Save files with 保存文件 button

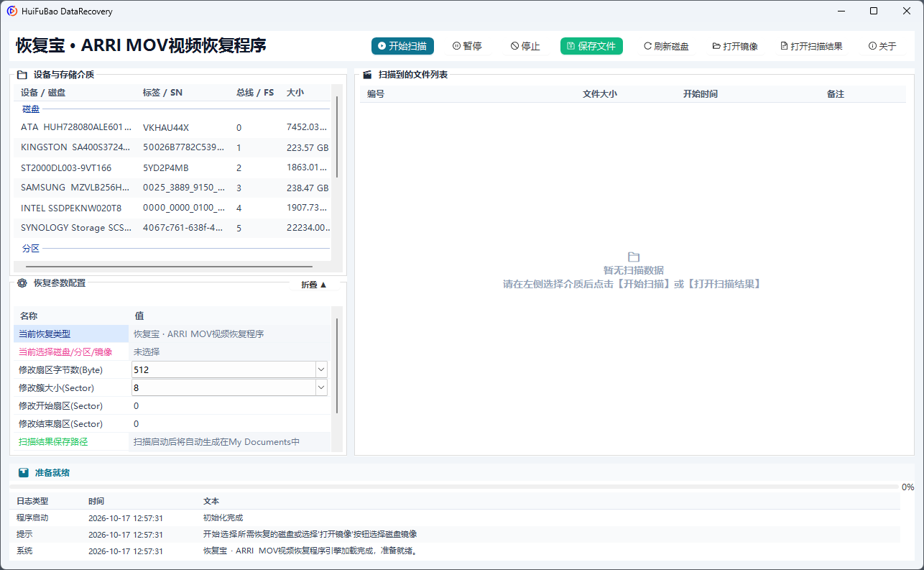coord(591,46)
